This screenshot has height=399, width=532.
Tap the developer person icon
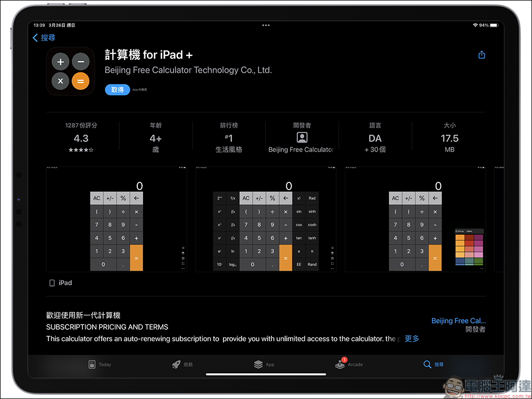[302, 137]
